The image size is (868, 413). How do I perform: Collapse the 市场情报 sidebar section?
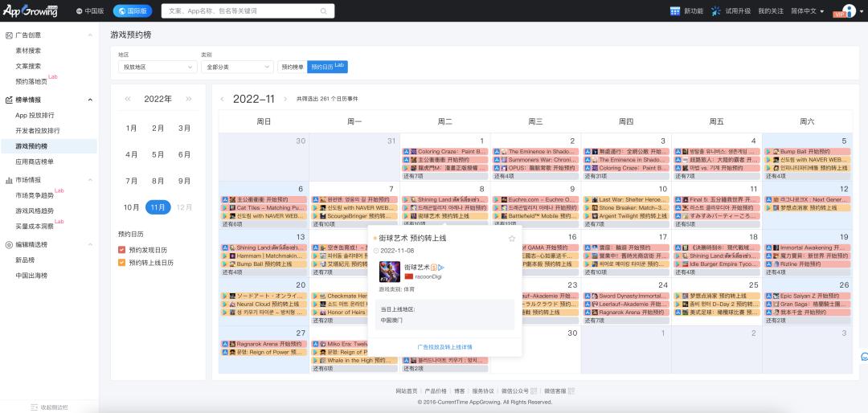[90, 180]
